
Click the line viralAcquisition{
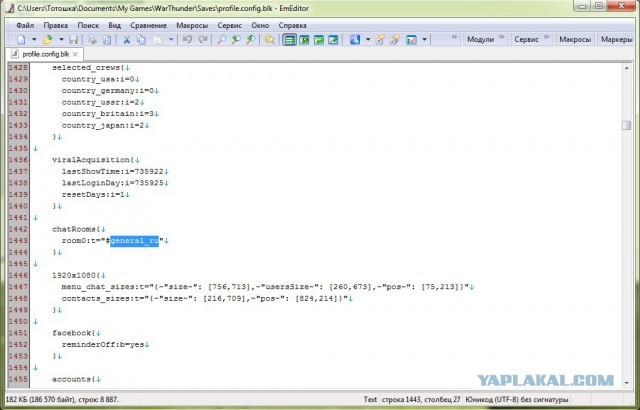pyautogui.click(x=93, y=160)
